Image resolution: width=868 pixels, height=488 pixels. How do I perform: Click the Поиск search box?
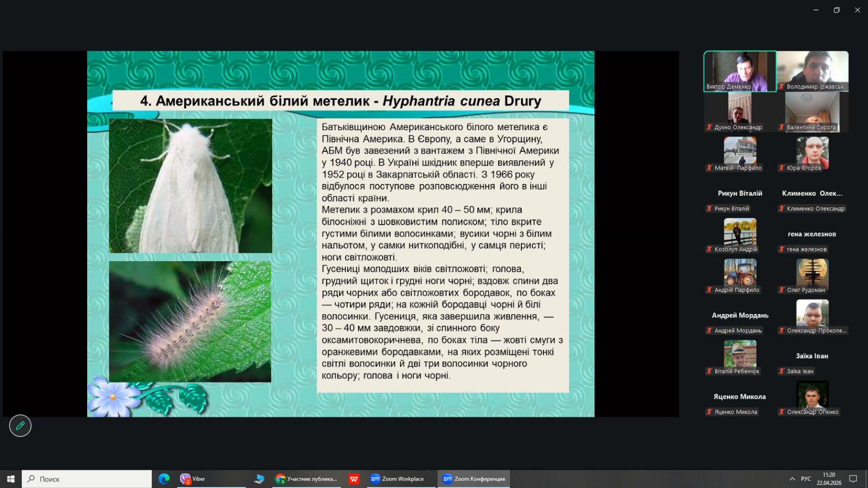click(x=87, y=479)
